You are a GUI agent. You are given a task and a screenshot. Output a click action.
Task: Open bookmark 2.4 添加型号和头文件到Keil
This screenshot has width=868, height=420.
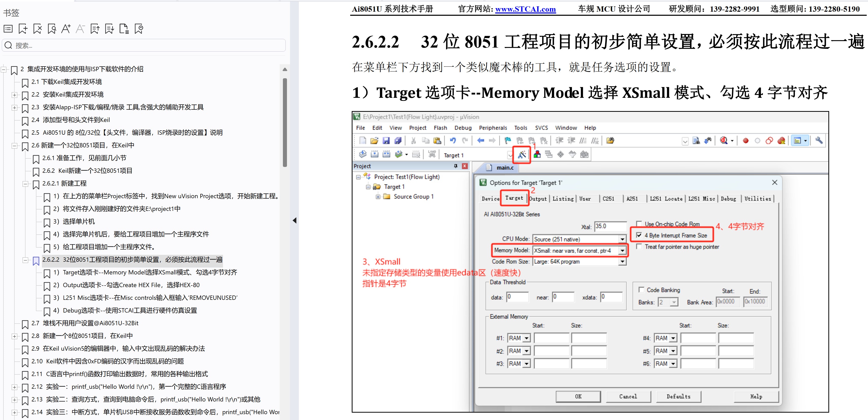click(x=70, y=120)
